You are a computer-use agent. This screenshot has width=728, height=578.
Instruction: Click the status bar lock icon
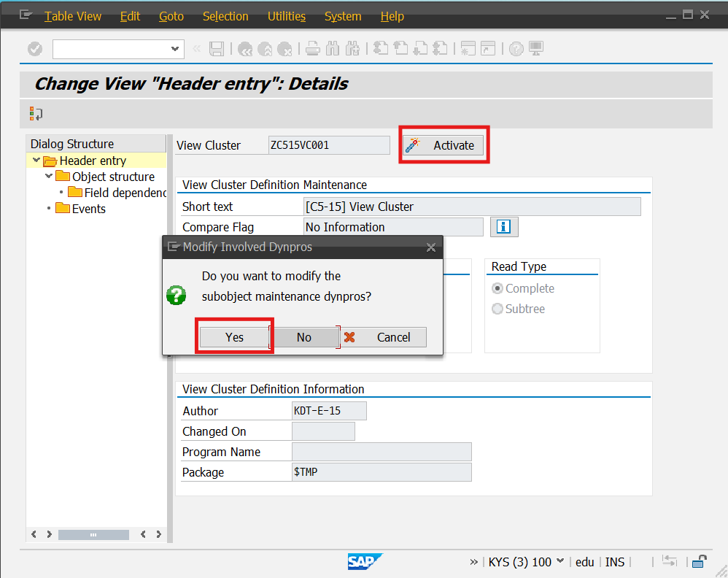699,562
